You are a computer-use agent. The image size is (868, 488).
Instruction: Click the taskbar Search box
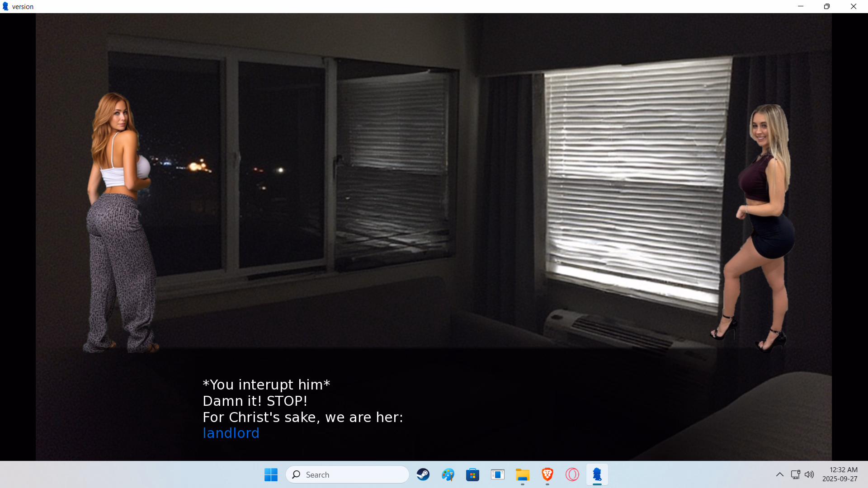(347, 474)
